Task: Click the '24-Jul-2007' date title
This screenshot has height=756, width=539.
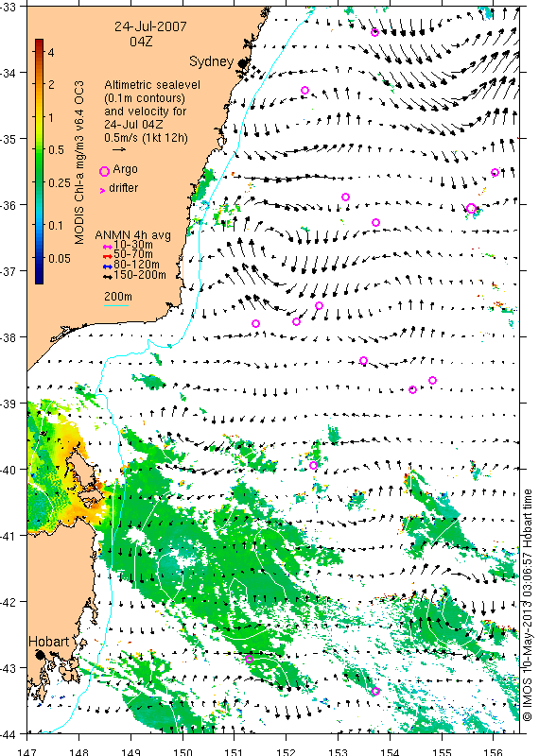Action: (x=150, y=26)
